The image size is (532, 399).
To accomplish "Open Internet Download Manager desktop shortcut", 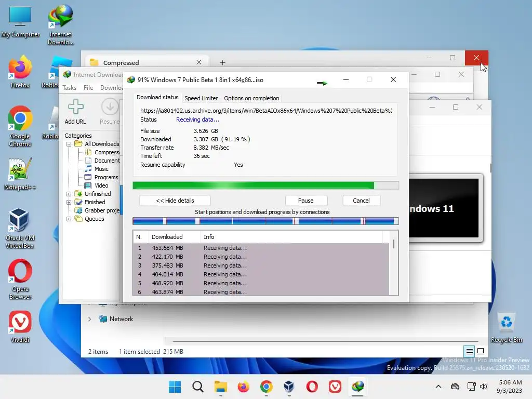I will click(61, 25).
